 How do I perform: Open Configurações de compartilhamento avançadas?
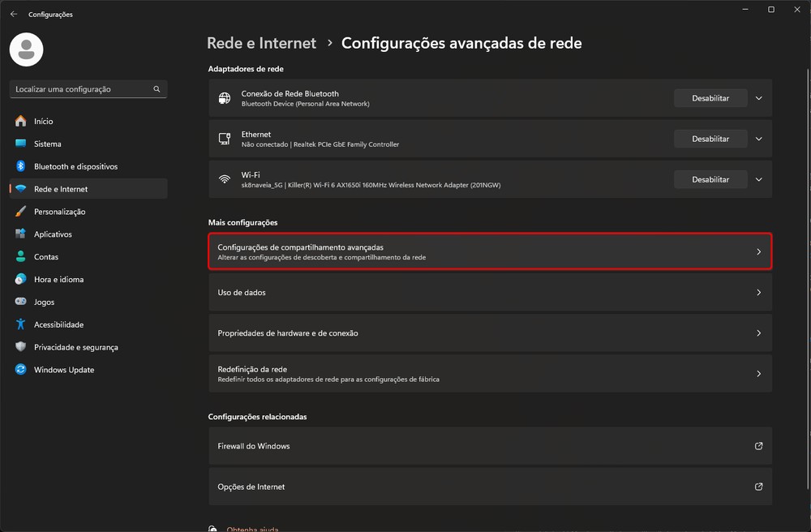pos(490,251)
